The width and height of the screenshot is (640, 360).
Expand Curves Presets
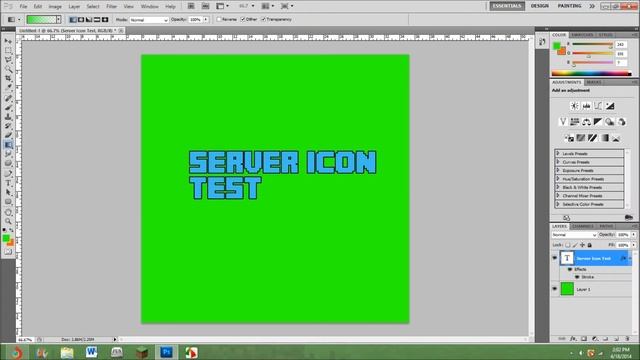(x=558, y=162)
